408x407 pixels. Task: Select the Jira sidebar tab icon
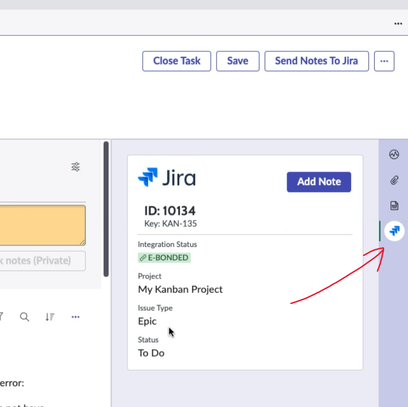(x=394, y=231)
